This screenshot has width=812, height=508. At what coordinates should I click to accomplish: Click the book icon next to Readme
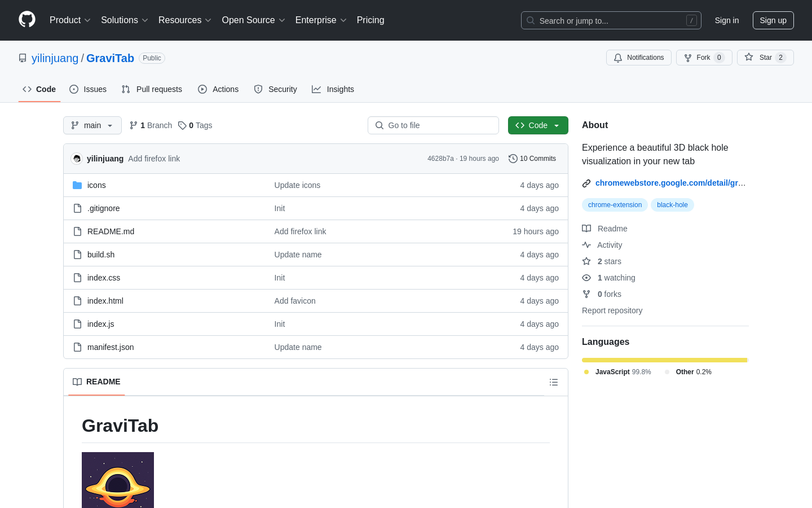click(586, 229)
